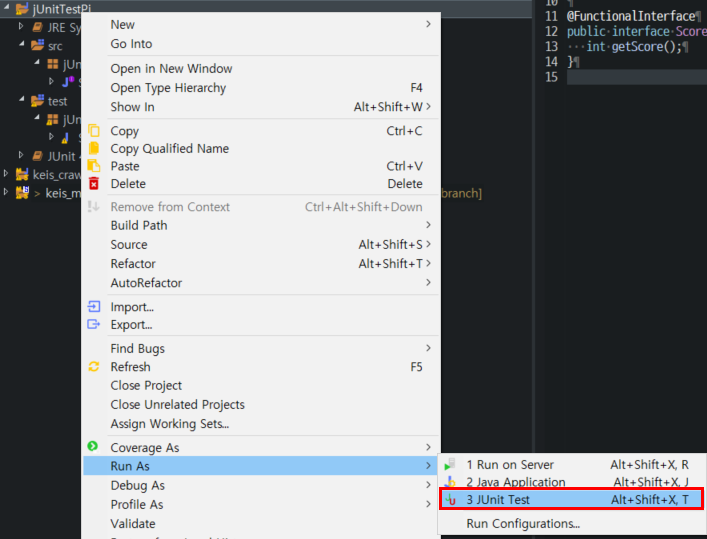Screen dimensions: 707x539
Task: Click the green Coverage As icon
Action: tap(94, 447)
